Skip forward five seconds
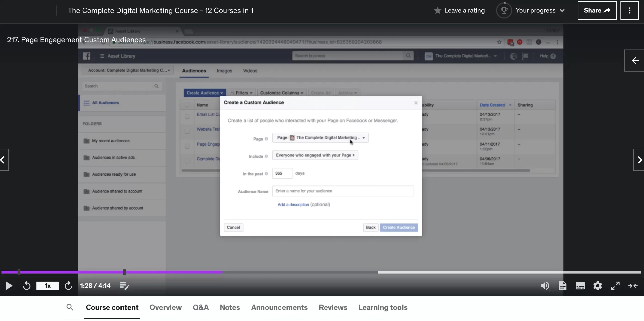Screen dimensions: 644x321 click(68, 286)
